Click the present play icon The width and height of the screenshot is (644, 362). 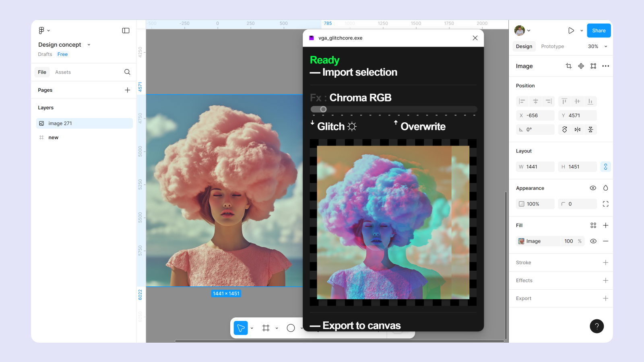(x=571, y=31)
